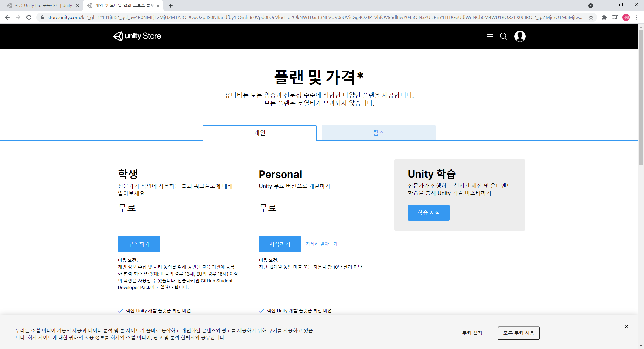The width and height of the screenshot is (644, 349).
Task: Click 구독하기 button under 학생 plan
Action: [x=139, y=244]
